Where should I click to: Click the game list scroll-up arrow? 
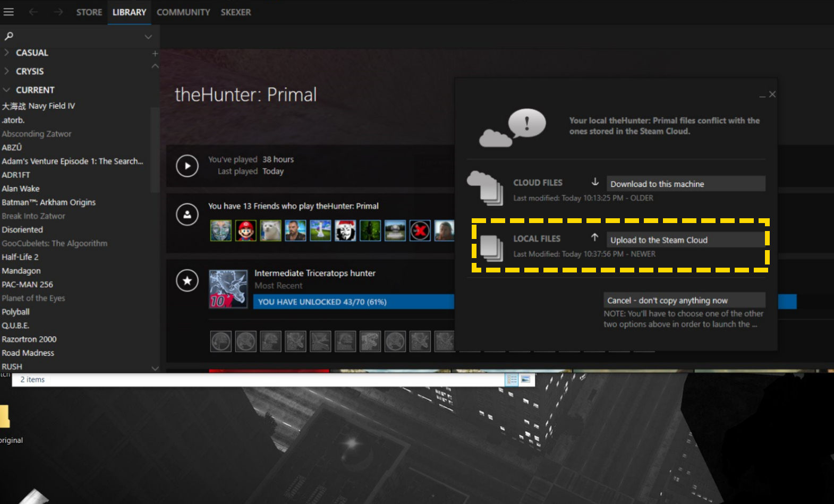155,66
